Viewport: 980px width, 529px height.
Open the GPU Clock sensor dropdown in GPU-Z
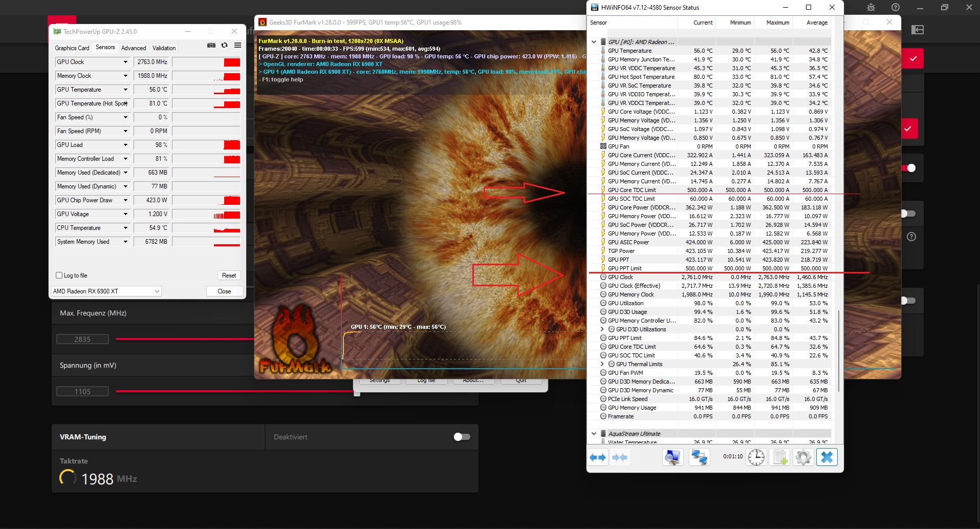point(125,62)
